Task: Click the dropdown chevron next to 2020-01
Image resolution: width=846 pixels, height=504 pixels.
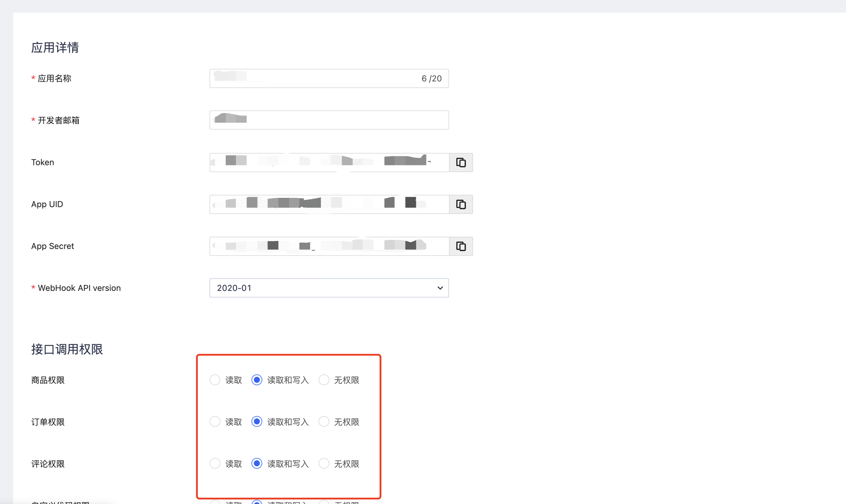Action: tap(440, 288)
